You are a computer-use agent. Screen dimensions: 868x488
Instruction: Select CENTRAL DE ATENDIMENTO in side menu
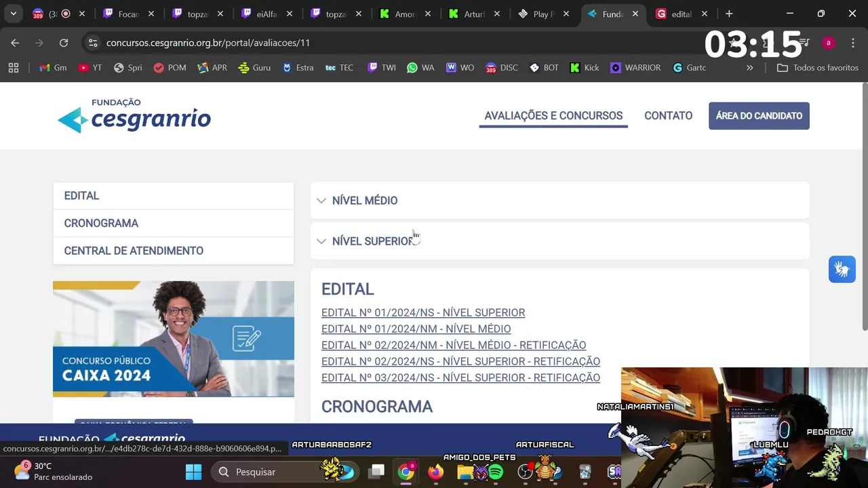(174, 251)
